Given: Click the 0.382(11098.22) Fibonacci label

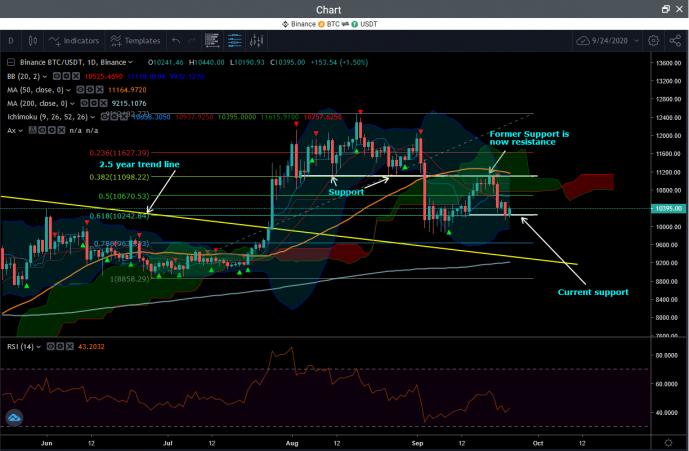Looking at the screenshot, I should tap(120, 177).
